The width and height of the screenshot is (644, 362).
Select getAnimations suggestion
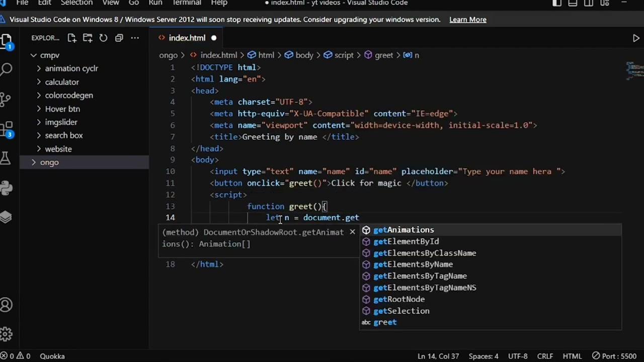point(491,230)
